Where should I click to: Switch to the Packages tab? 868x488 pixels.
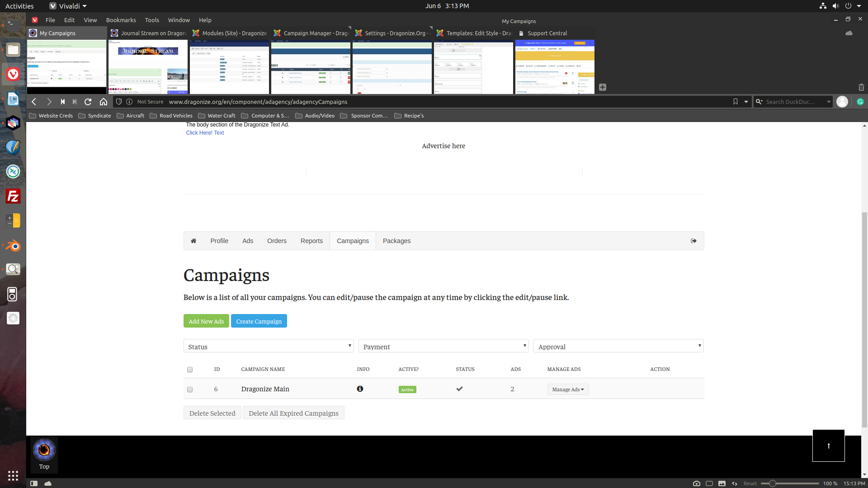pos(396,241)
